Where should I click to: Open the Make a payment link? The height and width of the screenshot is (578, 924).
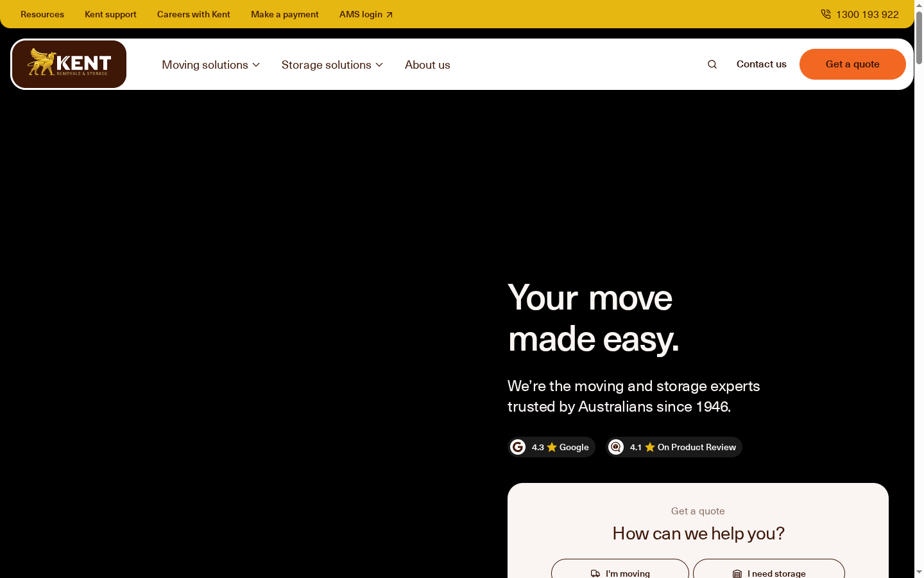pyautogui.click(x=285, y=14)
